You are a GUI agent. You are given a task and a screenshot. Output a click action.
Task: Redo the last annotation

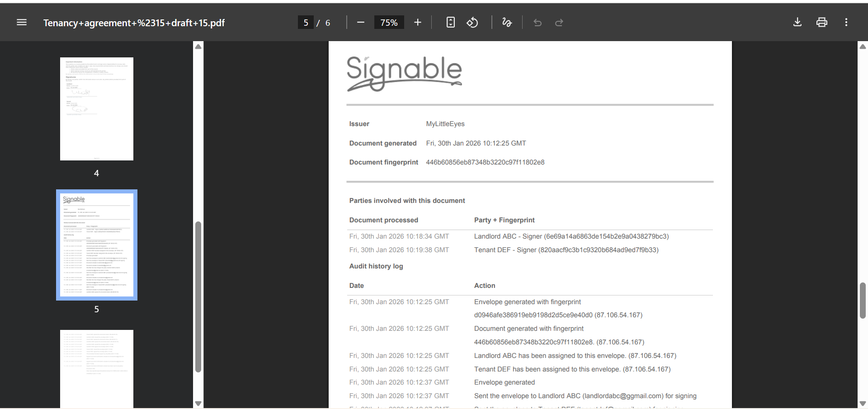pos(559,22)
